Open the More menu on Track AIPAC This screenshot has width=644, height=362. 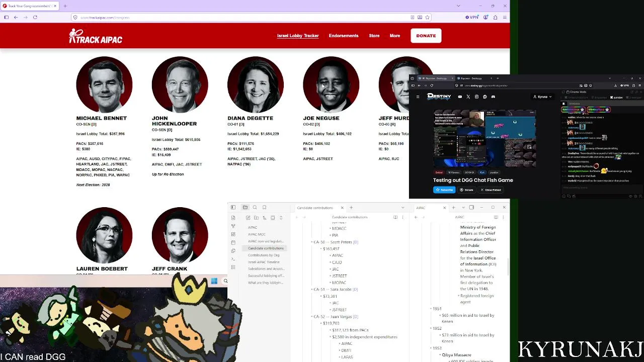pos(395,36)
